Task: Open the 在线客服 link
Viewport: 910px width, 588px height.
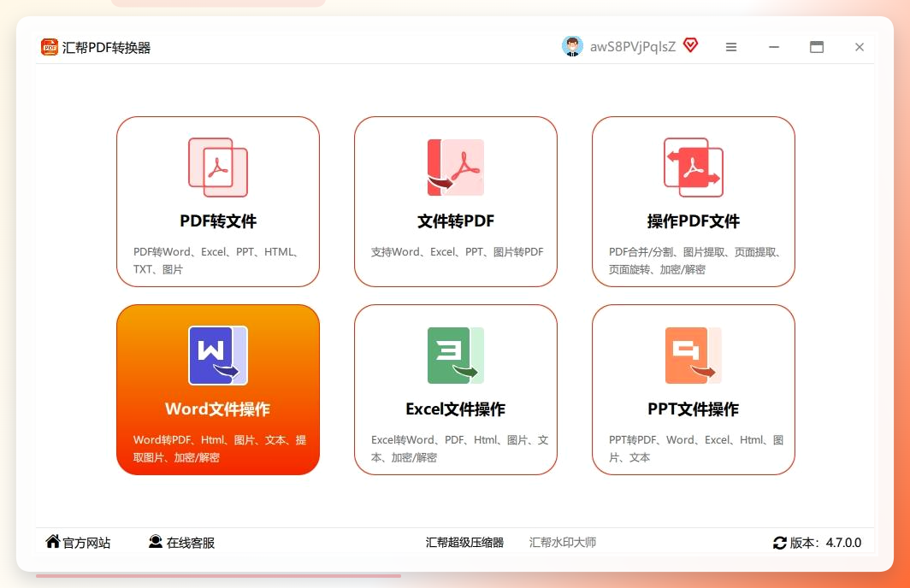Action: click(191, 543)
